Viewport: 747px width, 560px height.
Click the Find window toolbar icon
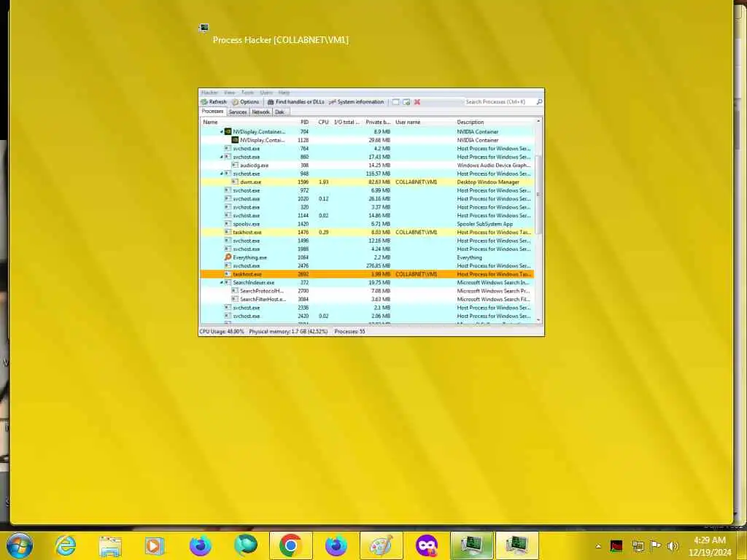coord(395,102)
